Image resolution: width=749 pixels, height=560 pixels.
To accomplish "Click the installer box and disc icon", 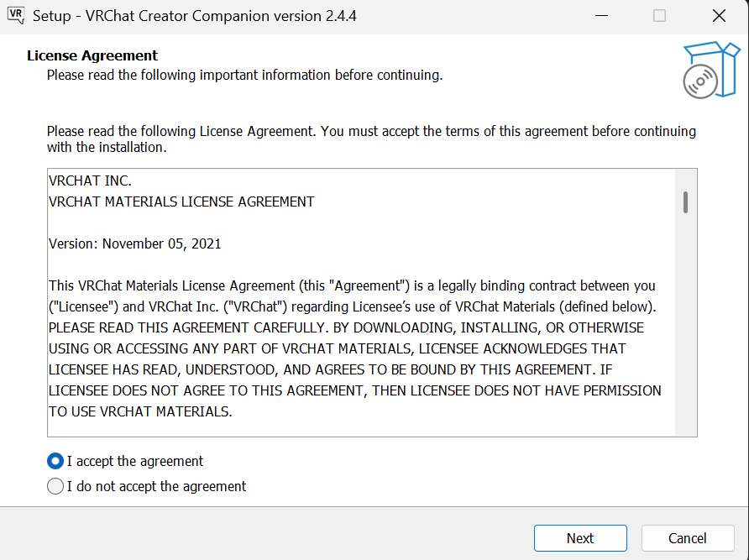I will [x=701, y=70].
